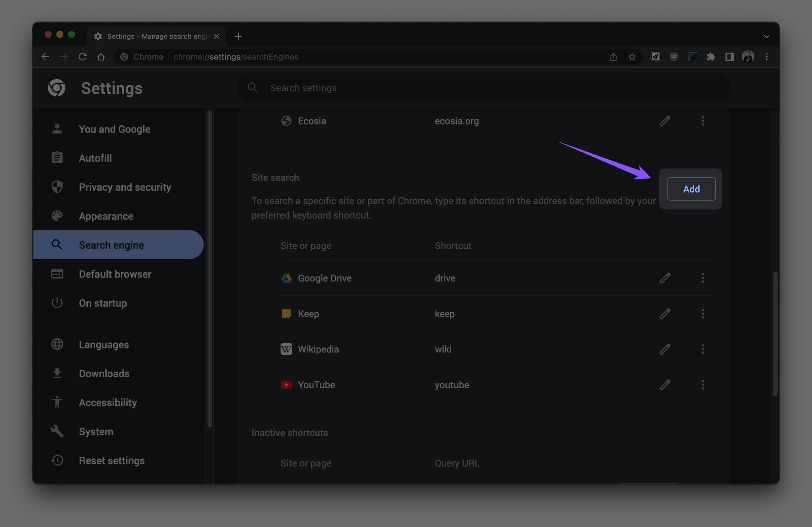Go back with browser back arrow
The height and width of the screenshot is (527, 812).
tap(45, 57)
